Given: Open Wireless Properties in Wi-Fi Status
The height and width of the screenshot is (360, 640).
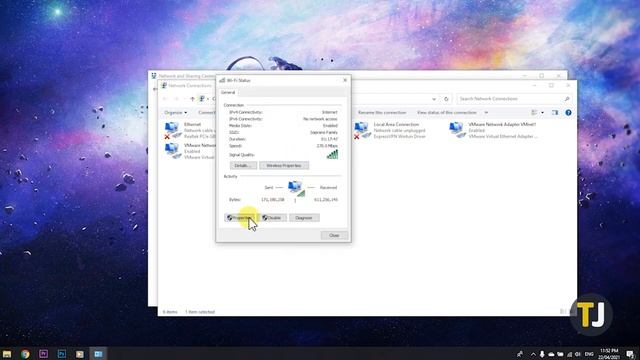Looking at the screenshot, I should click(x=284, y=165).
